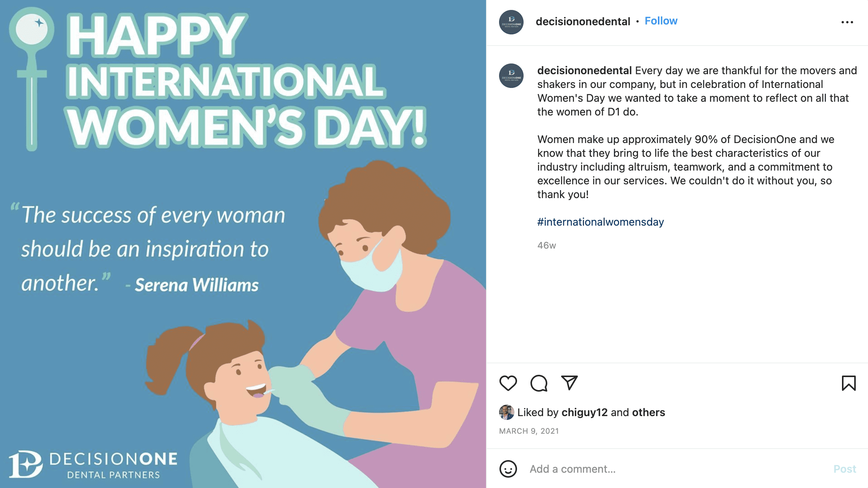This screenshot has width=868, height=488.
Task: Click the 46w timestamp under the caption
Action: [547, 246]
